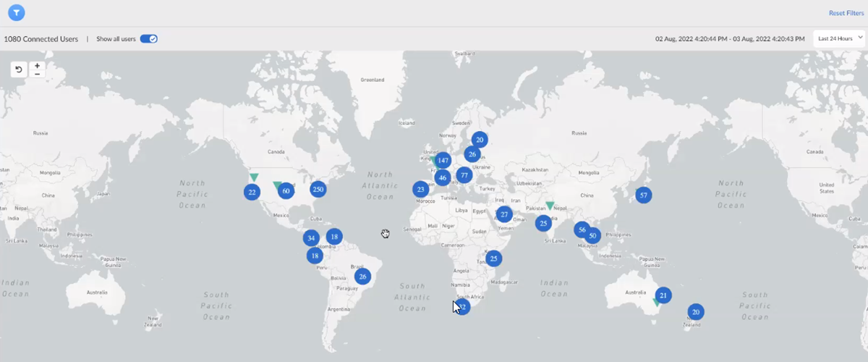Select the 56 user cluster marker
Image resolution: width=868 pixels, height=362 pixels.
582,230
